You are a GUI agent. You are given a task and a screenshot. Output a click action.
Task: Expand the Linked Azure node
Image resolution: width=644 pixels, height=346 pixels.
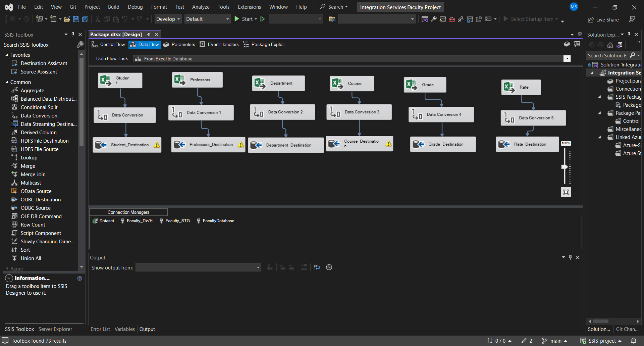600,137
